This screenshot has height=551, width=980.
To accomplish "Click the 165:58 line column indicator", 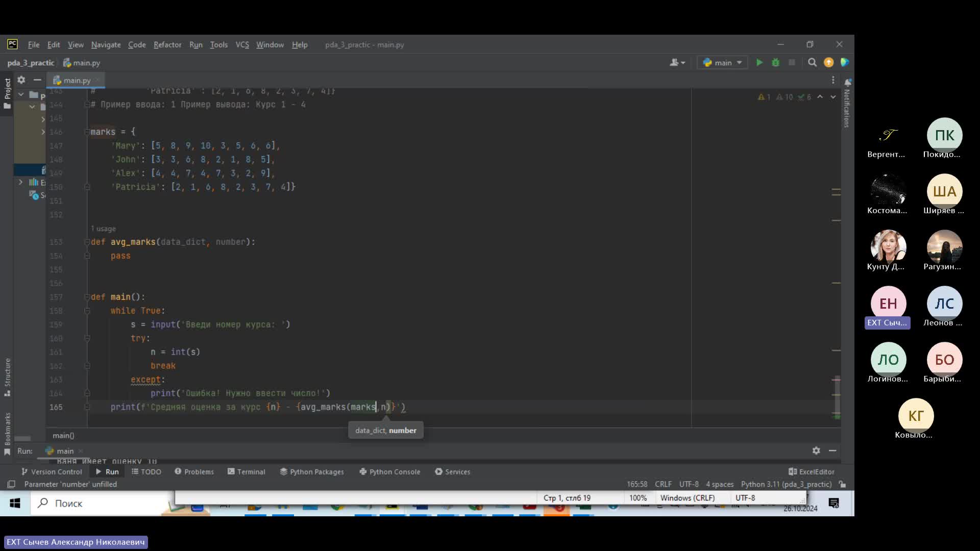I will coord(637,484).
